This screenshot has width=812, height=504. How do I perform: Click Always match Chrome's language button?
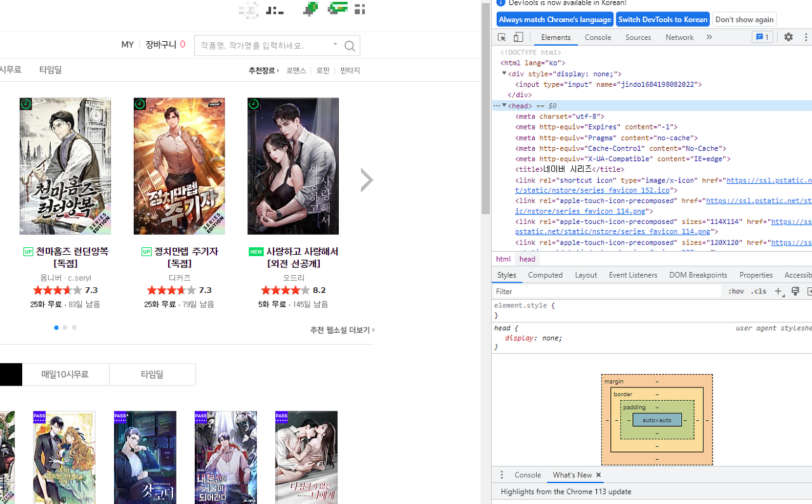click(x=555, y=20)
